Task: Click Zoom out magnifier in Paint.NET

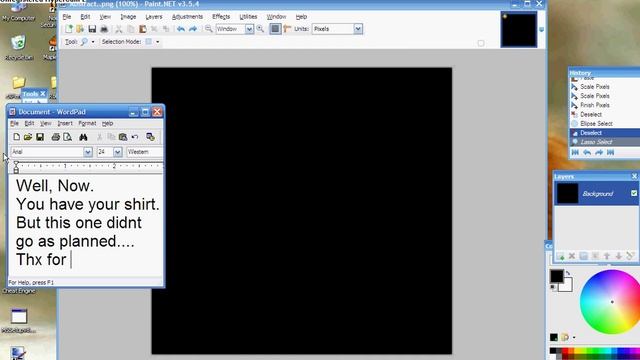Action: pyautogui.click(x=209, y=29)
